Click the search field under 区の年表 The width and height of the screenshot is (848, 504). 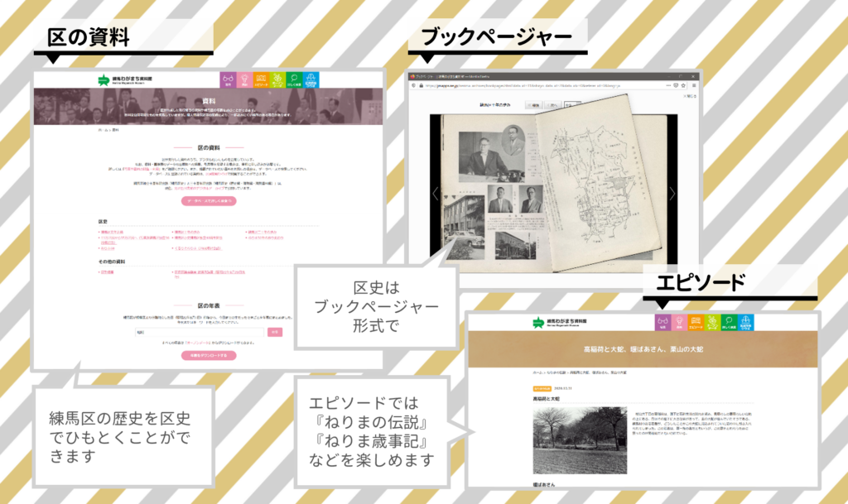(199, 332)
